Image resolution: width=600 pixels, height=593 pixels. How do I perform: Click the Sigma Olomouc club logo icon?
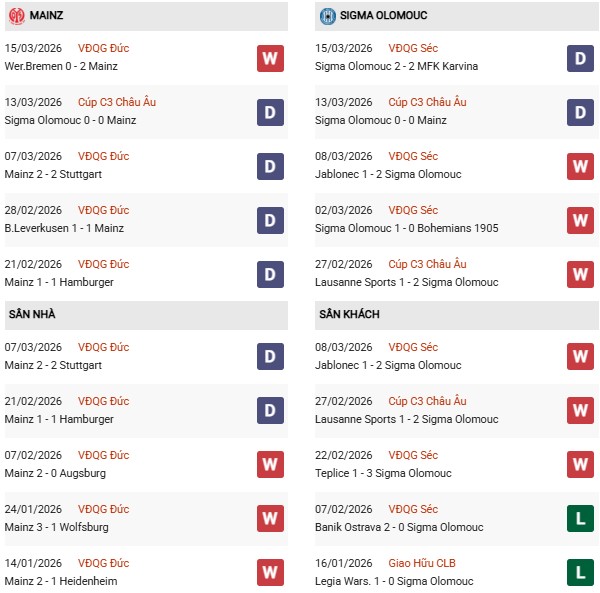point(327,16)
